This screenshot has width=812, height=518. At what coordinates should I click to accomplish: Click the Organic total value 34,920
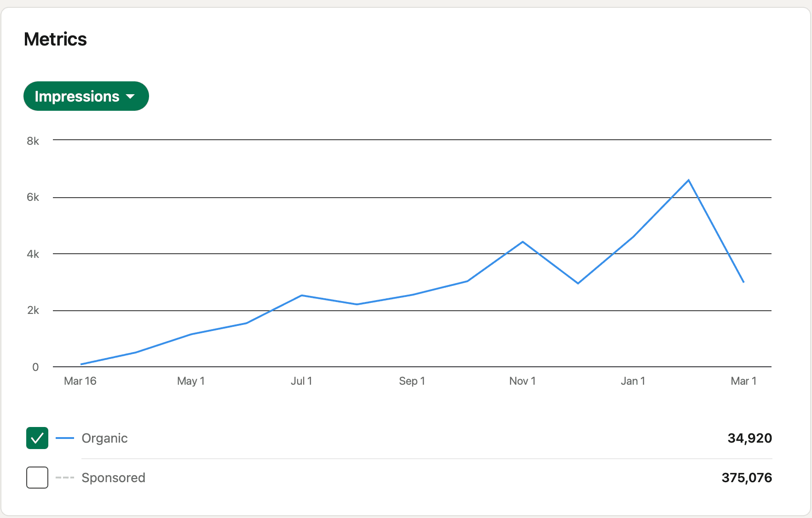point(749,438)
